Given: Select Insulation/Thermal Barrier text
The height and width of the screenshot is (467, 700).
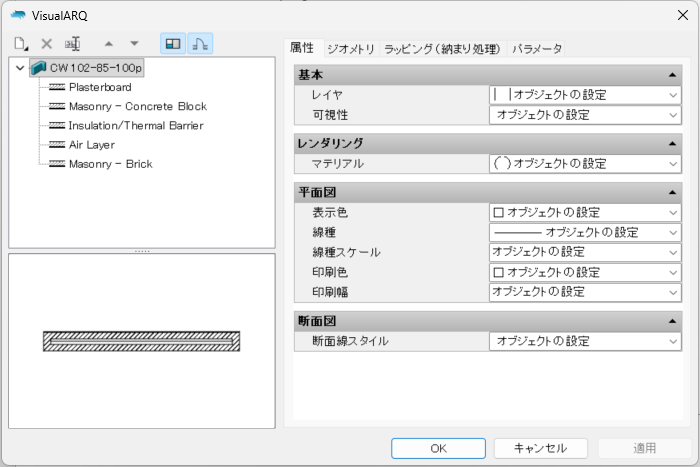Looking at the screenshot, I should pyautogui.click(x=136, y=125).
